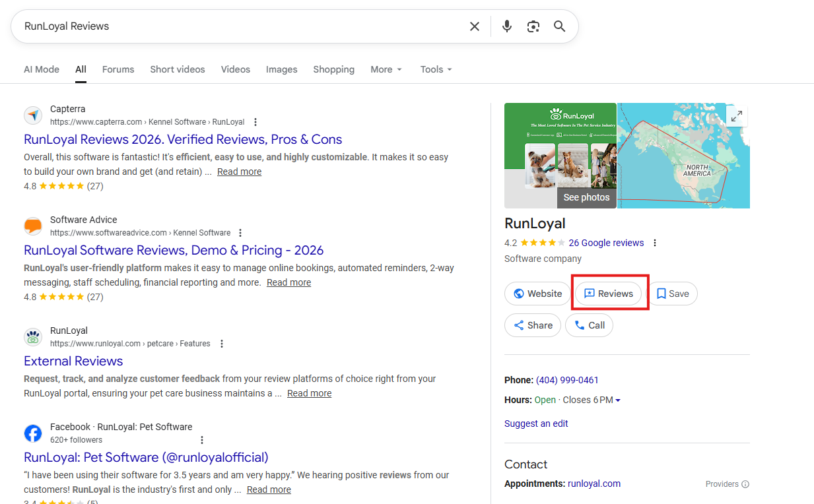Click See photos on the RunLoyal image
This screenshot has height=504, width=814.
tap(586, 197)
